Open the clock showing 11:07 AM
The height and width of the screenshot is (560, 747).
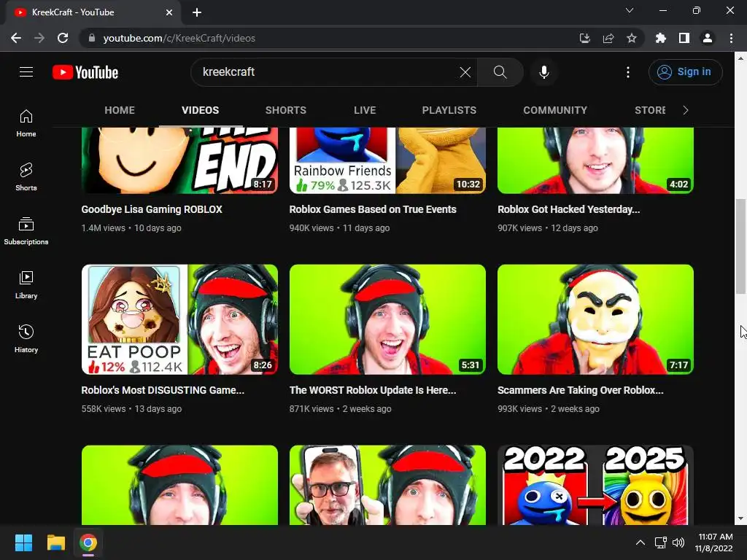click(713, 542)
